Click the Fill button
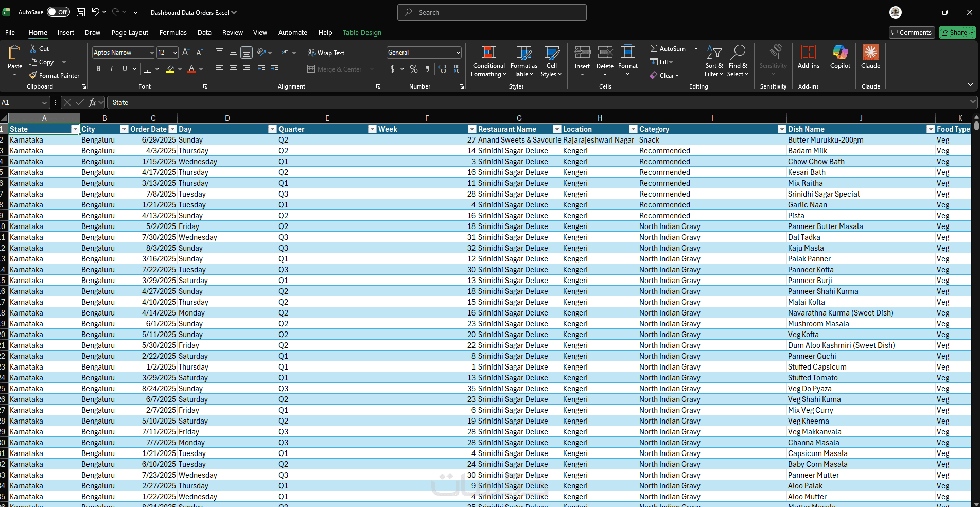The image size is (980, 507). click(x=661, y=62)
